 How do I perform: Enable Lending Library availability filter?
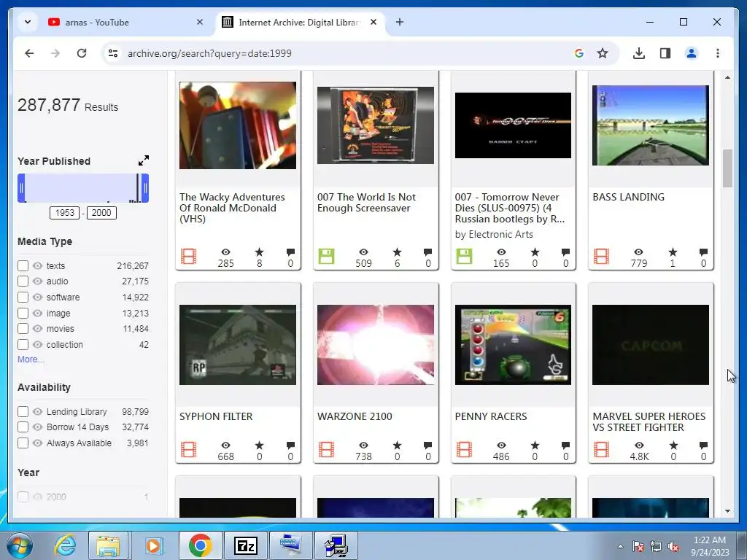23,411
